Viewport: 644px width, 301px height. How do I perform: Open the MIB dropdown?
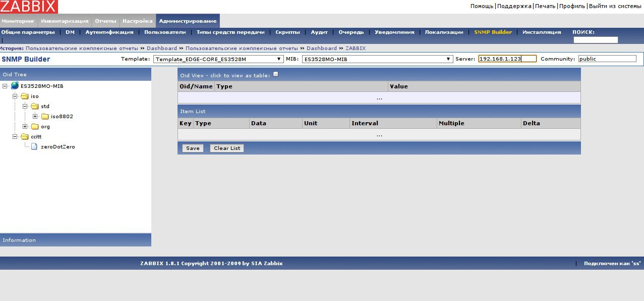(377, 59)
